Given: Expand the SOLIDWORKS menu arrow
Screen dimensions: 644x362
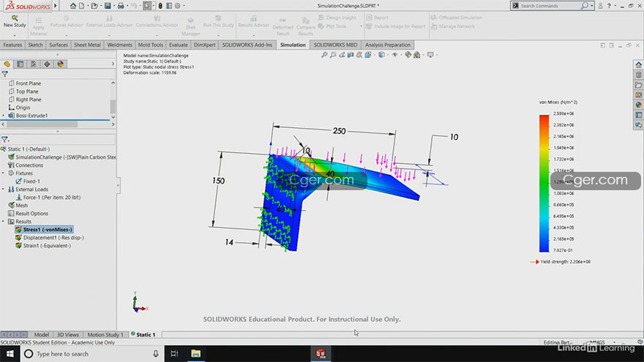Looking at the screenshot, I should tap(56, 6).
